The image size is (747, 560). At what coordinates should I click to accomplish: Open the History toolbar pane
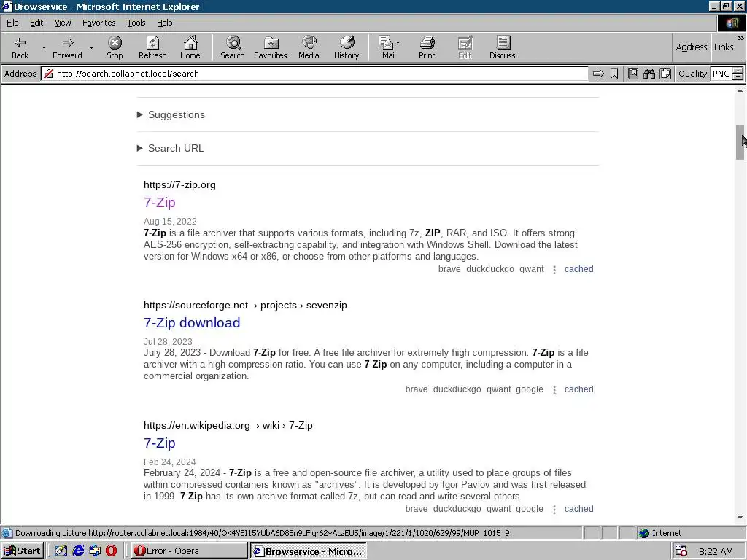click(x=347, y=47)
